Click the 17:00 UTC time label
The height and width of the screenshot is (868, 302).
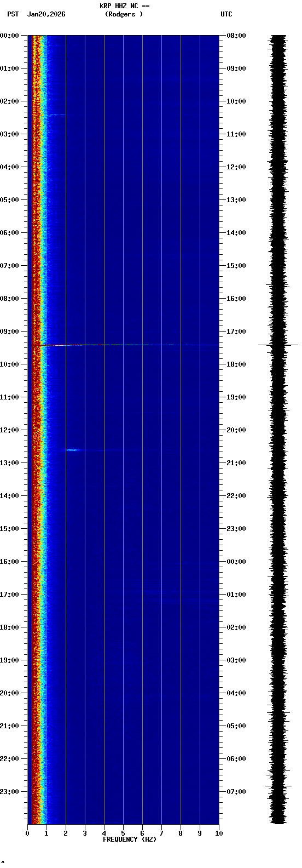tap(236, 332)
